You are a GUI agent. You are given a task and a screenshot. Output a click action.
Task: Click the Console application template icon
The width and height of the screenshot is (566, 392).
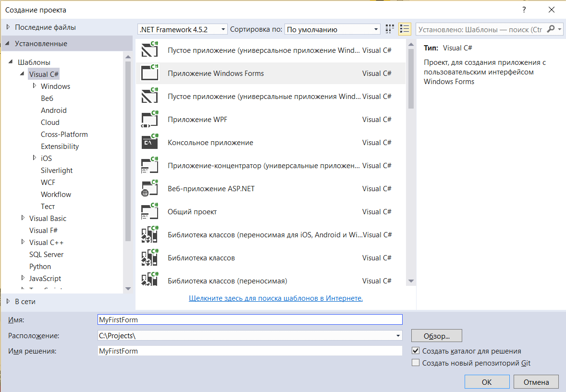coord(150,142)
